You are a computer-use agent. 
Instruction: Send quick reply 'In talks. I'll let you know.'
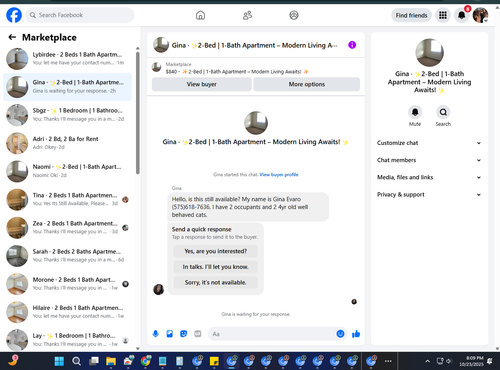point(216,267)
